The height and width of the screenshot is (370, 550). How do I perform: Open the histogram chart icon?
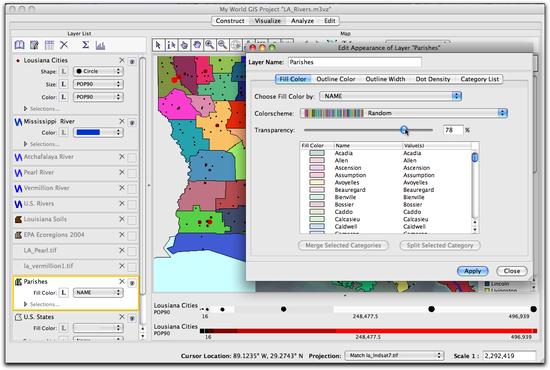pos(100,45)
